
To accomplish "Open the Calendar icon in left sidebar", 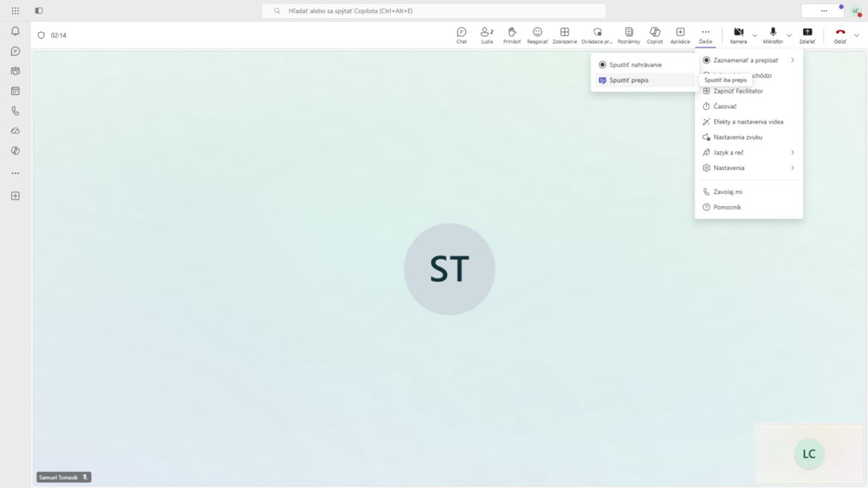I will [15, 91].
